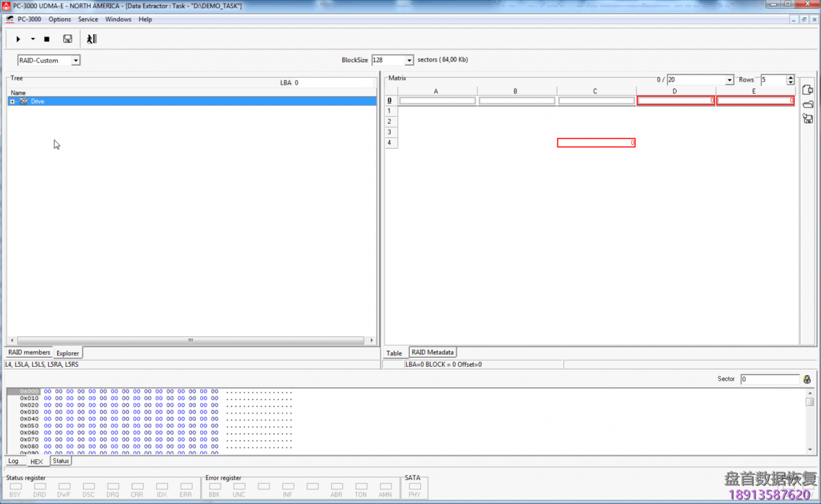This screenshot has height=504, width=821.
Task: Click the lock icon next to Sector field
Action: [807, 380]
